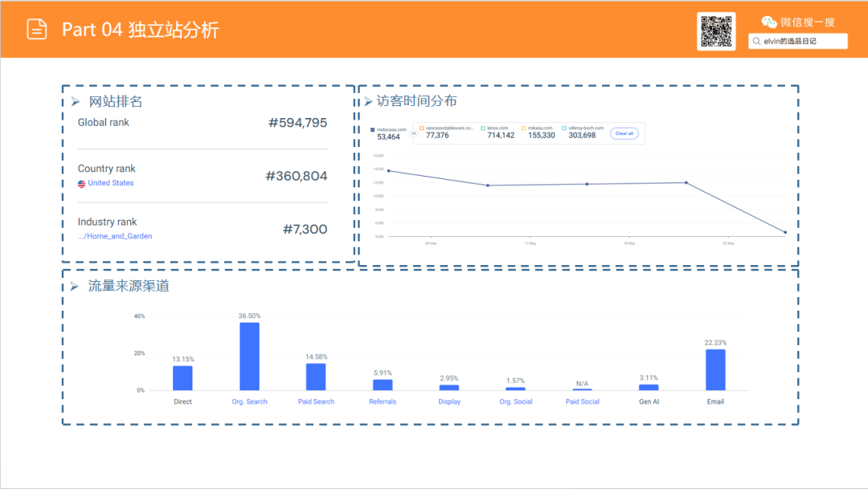868x489 pixels.
Task: Click the Email traffic bar
Action: click(715, 369)
